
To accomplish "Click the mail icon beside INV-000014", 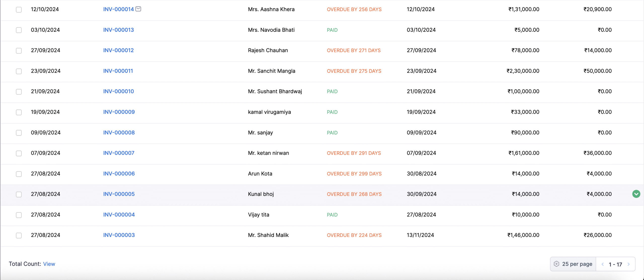I will click(x=138, y=9).
